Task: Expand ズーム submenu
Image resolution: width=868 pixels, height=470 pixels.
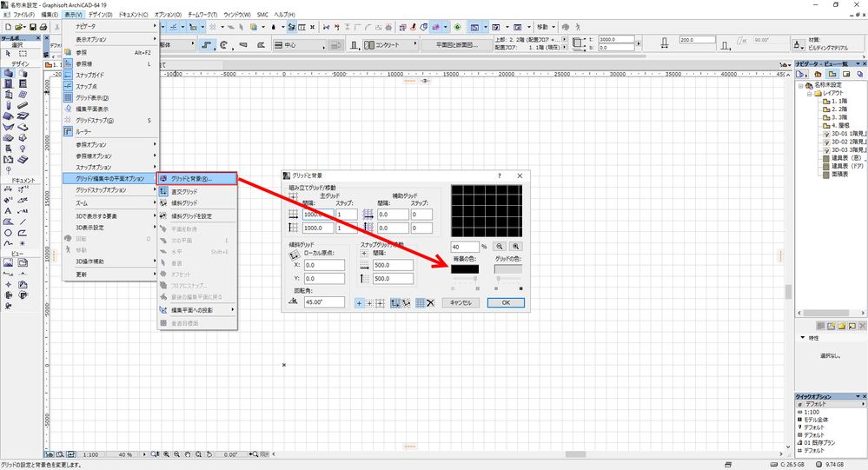Action: point(110,203)
